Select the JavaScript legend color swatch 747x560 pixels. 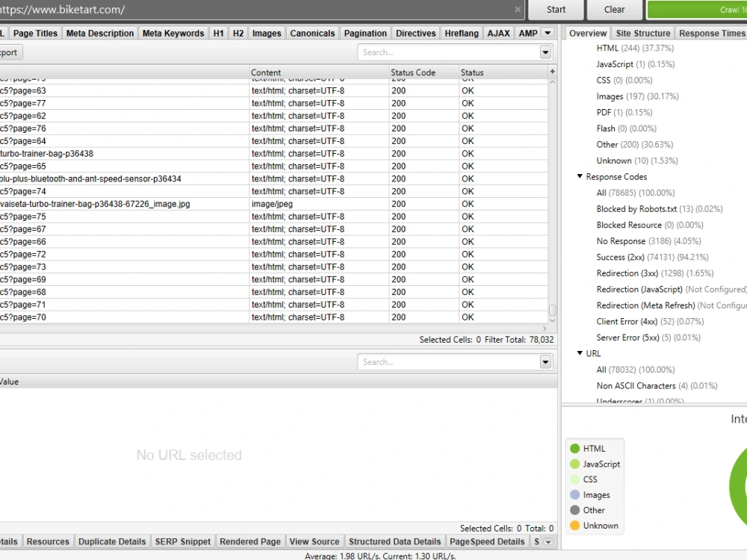[574, 464]
